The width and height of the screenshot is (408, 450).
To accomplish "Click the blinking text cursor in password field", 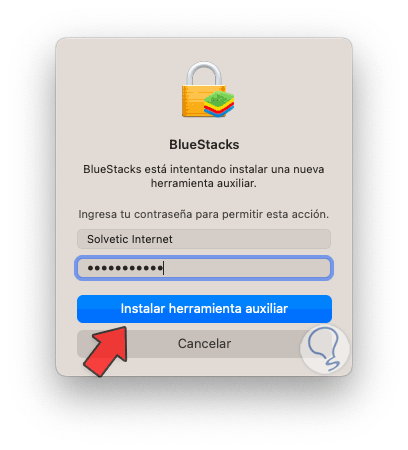I will pyautogui.click(x=164, y=268).
